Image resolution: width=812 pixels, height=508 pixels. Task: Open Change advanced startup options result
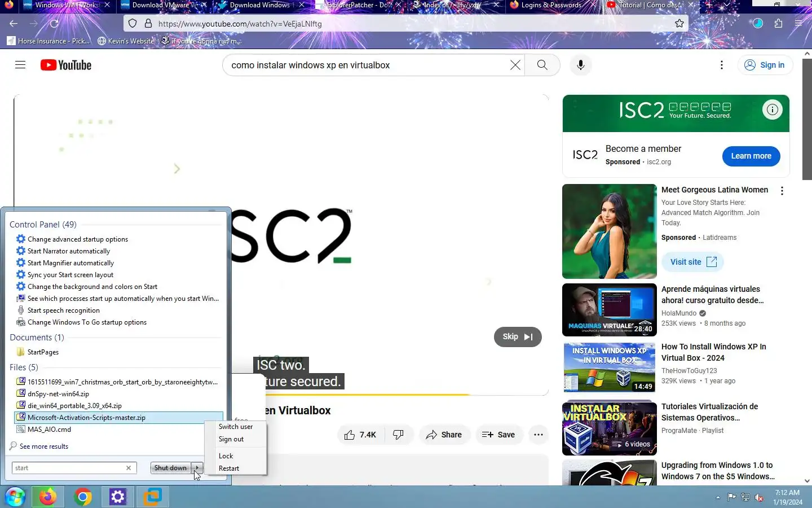pyautogui.click(x=78, y=239)
